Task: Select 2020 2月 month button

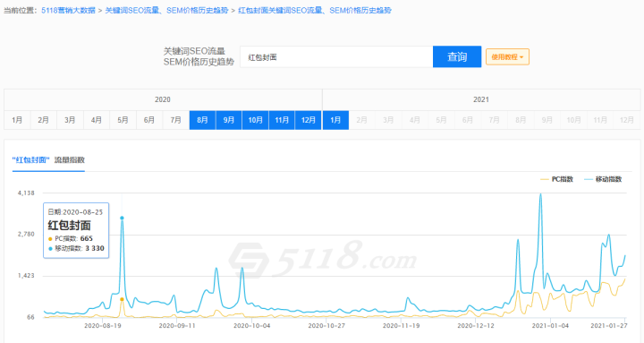Action: pos(44,120)
